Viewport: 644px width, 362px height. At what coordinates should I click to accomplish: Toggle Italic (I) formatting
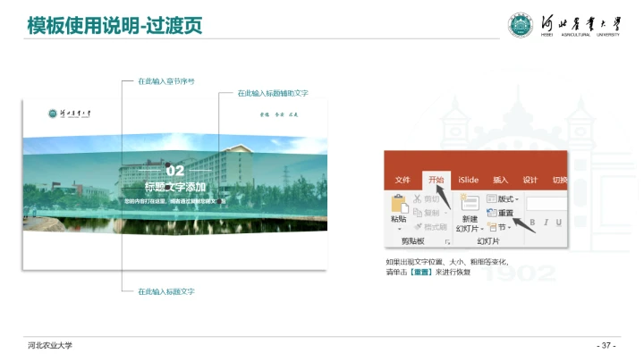[x=546, y=223]
